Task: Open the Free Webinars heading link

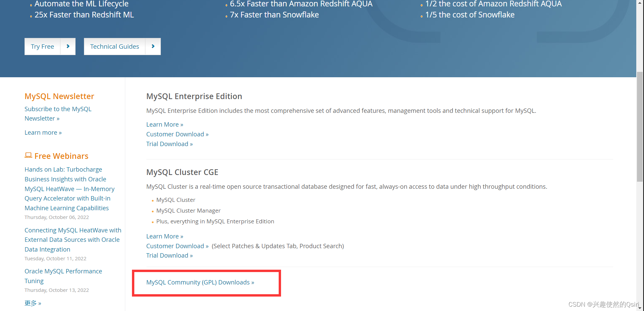Action: click(61, 156)
